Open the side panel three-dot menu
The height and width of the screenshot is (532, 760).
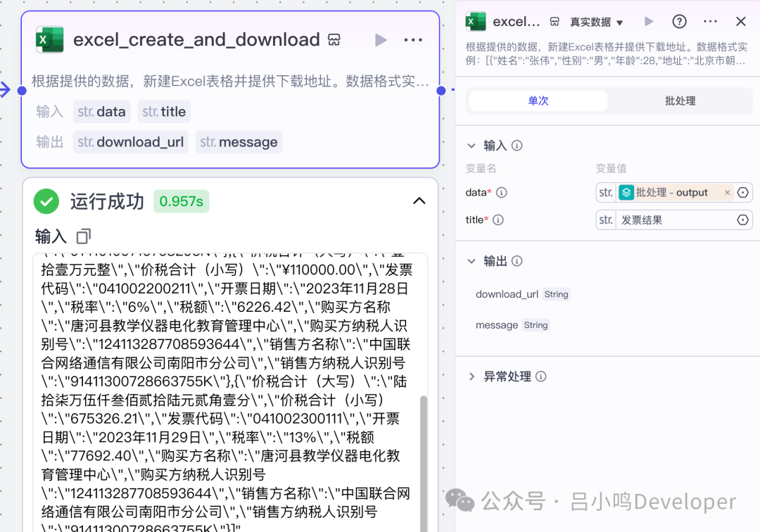coord(710,21)
